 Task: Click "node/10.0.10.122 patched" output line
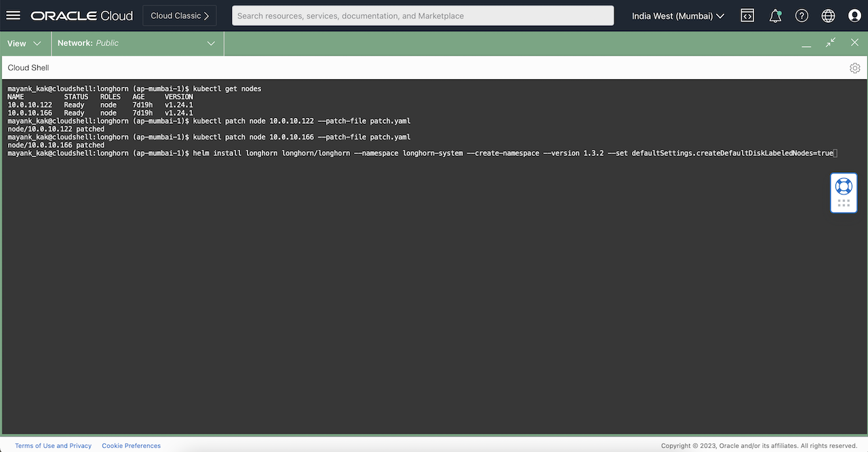click(x=56, y=129)
